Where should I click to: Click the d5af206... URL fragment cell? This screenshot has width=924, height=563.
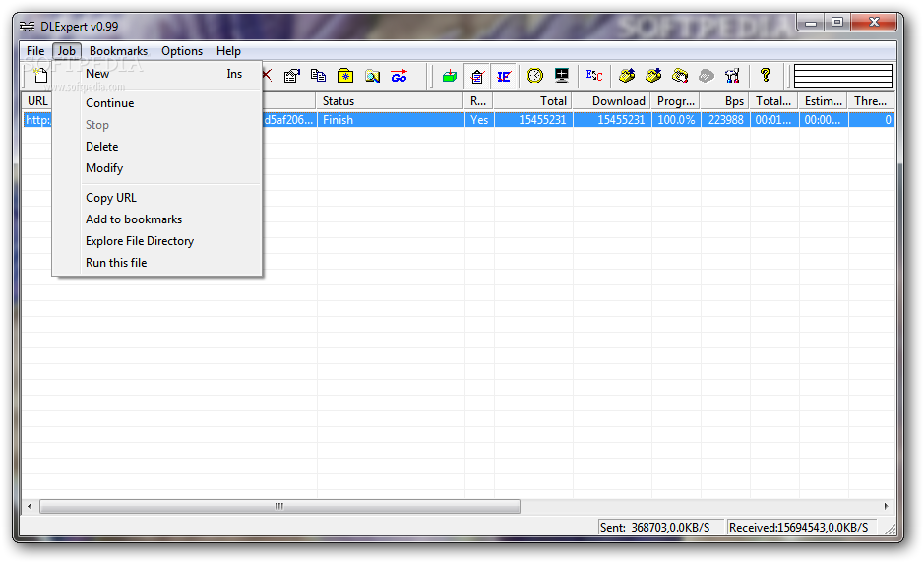click(x=288, y=120)
